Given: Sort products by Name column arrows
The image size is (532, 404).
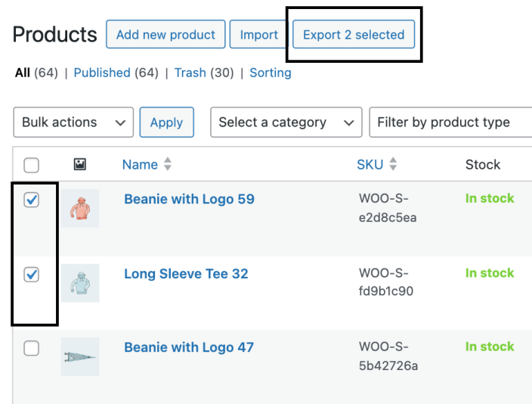Looking at the screenshot, I should [x=168, y=164].
